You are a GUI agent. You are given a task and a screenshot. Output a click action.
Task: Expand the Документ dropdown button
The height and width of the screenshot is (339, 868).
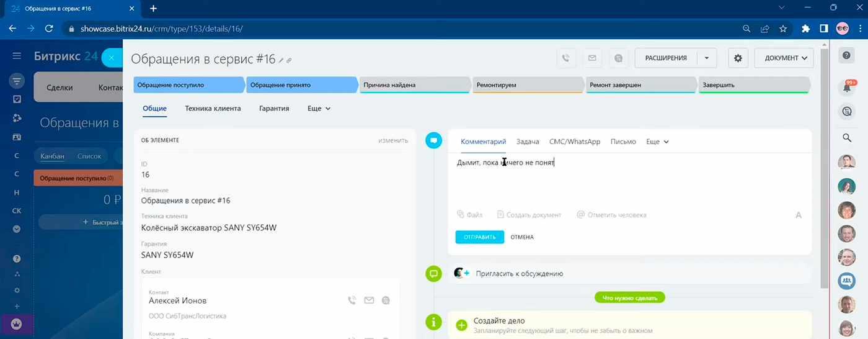click(784, 58)
